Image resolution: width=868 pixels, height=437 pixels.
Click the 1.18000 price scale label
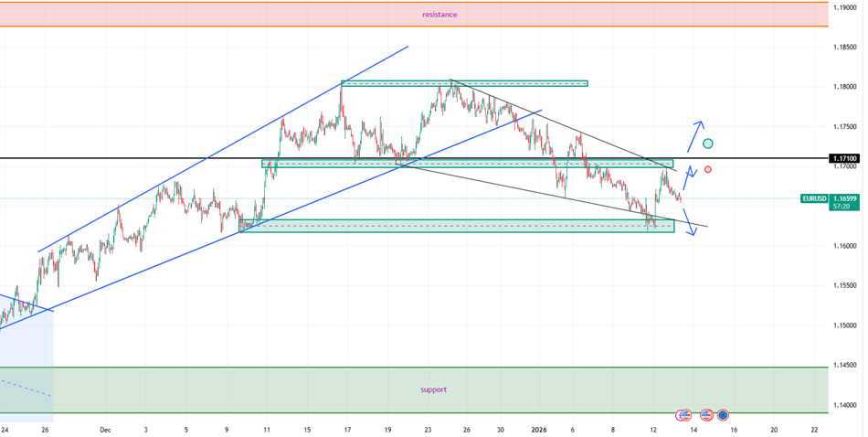[845, 87]
